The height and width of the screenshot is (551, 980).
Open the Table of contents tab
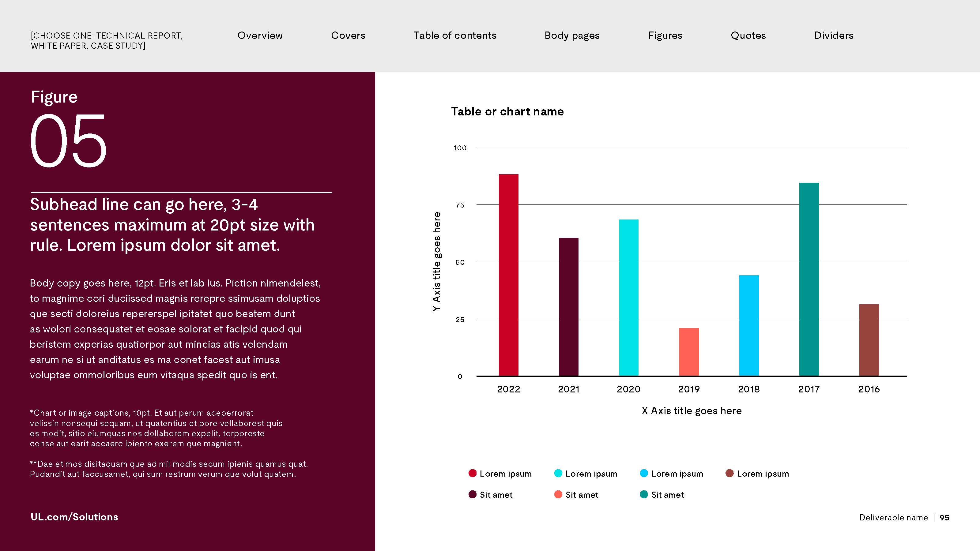454,36
